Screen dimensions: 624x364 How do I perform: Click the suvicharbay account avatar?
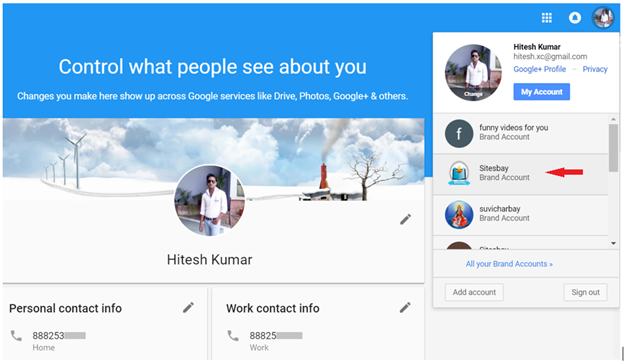coord(459,214)
